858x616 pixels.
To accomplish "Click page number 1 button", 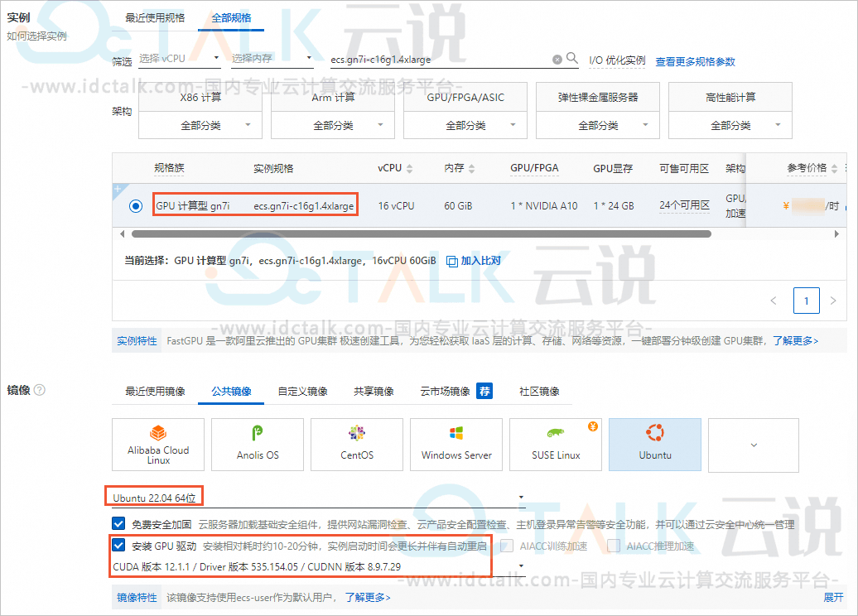I will click(806, 301).
